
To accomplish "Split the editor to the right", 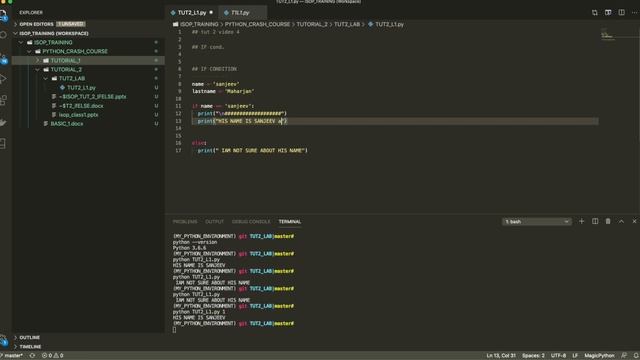I will 621,13.
